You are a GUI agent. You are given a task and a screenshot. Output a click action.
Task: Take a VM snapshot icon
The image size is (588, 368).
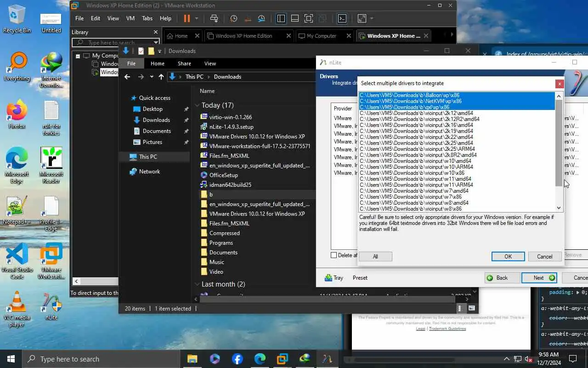(233, 18)
